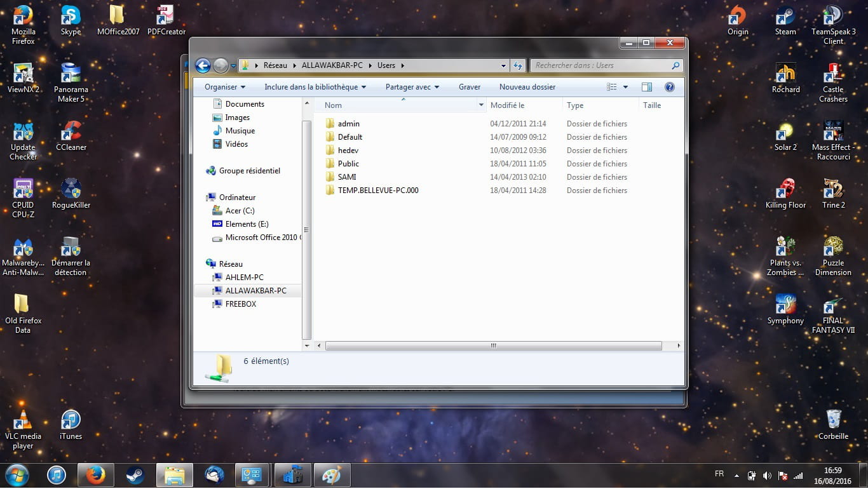Click the Graver button
The height and width of the screenshot is (489, 868).
click(470, 87)
